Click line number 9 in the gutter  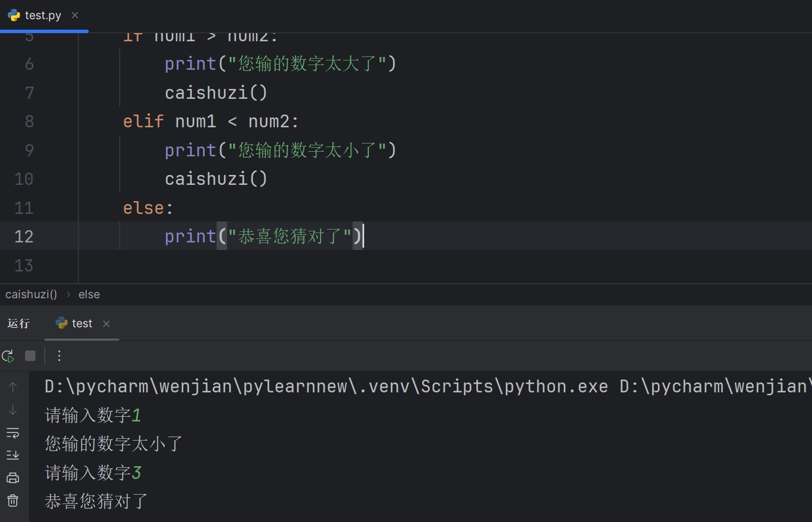pos(29,151)
